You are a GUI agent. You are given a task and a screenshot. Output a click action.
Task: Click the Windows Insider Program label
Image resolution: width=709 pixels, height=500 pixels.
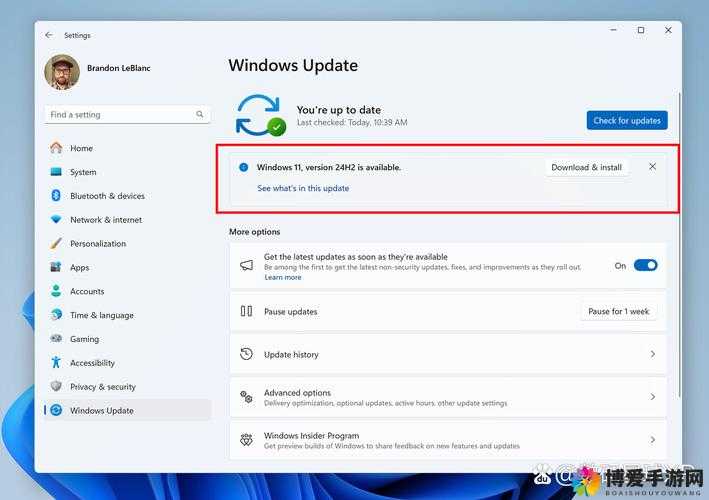pos(312,435)
